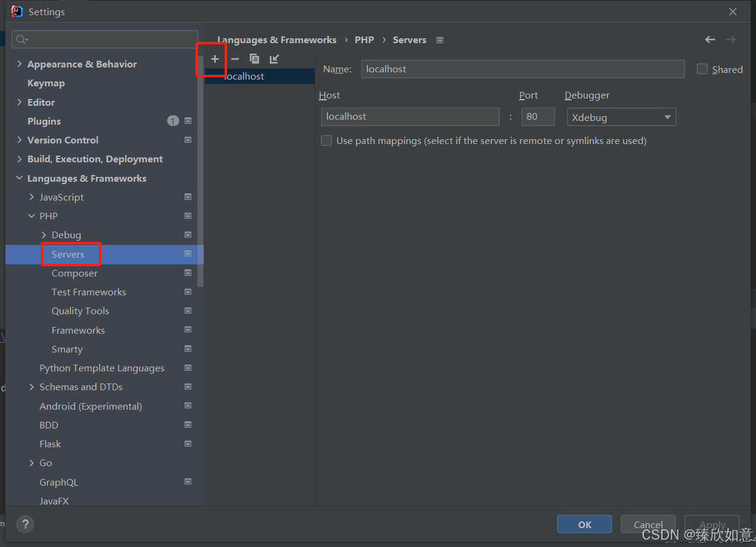The height and width of the screenshot is (547, 756).
Task: Check Use path mappings option
Action: pos(326,140)
